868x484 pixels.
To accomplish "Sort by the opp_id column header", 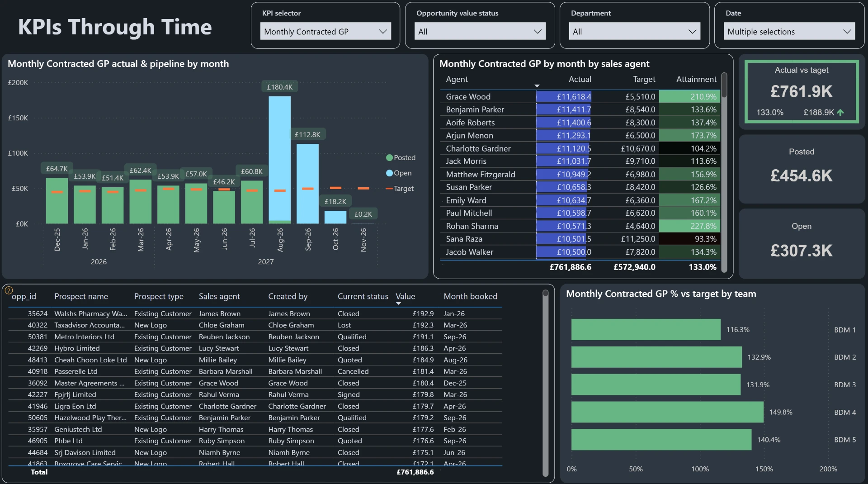I will click(24, 296).
